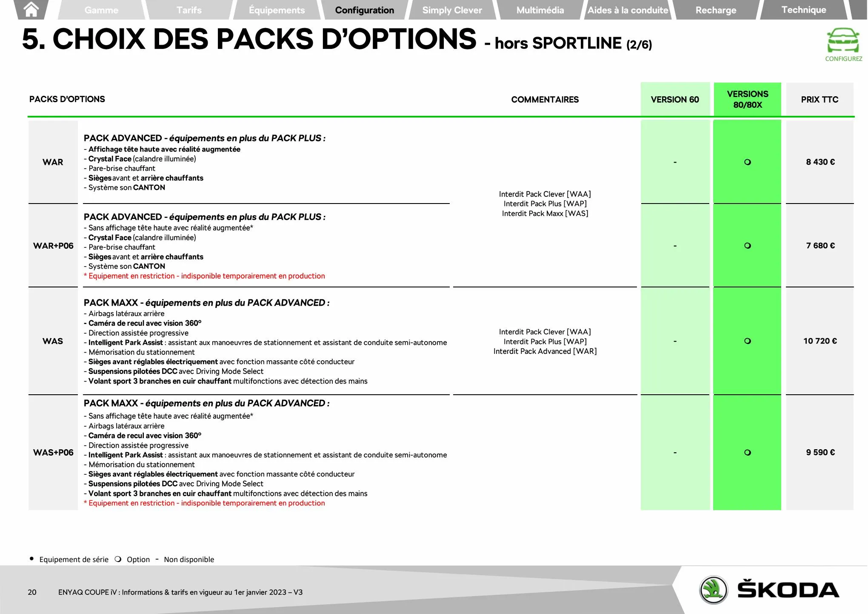868x614 pixels.
Task: Click the PACKS D'OPTIONS header
Action: click(x=67, y=99)
